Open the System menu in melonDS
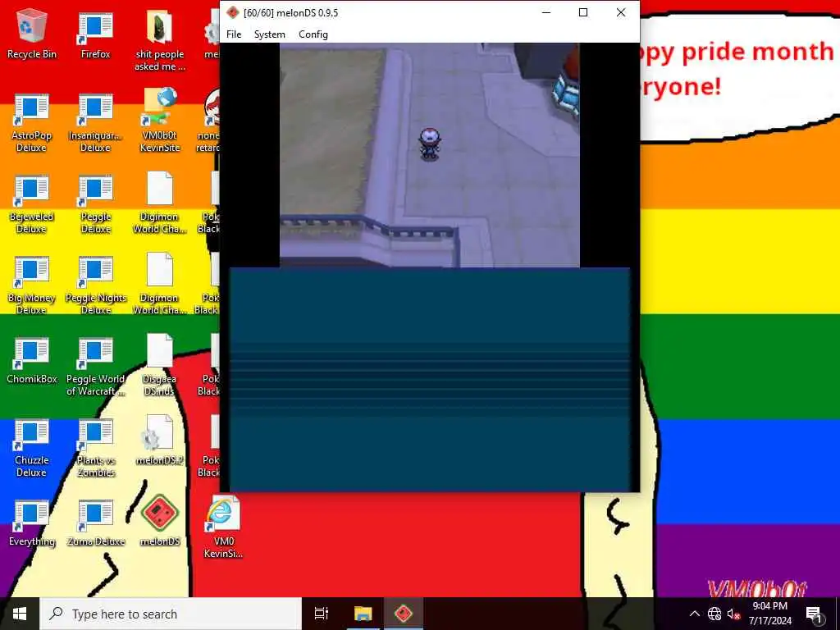The image size is (840, 630). (269, 34)
